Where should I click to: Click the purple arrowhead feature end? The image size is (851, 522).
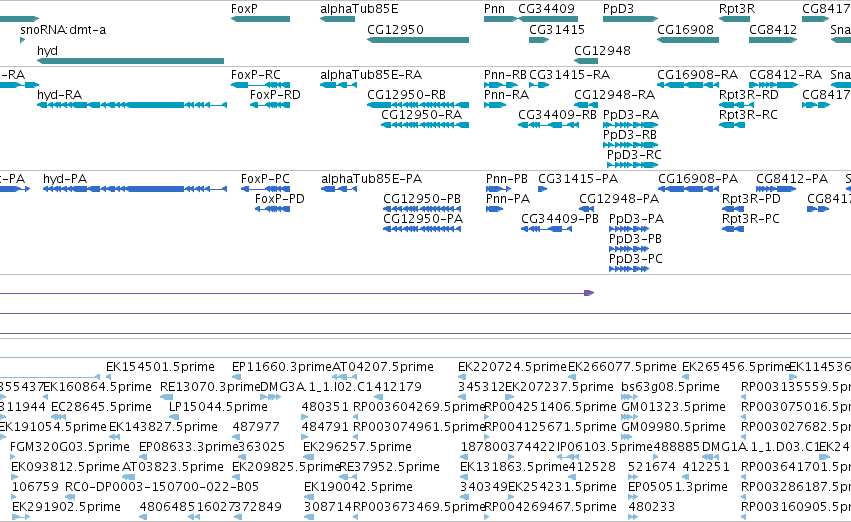pos(589,293)
